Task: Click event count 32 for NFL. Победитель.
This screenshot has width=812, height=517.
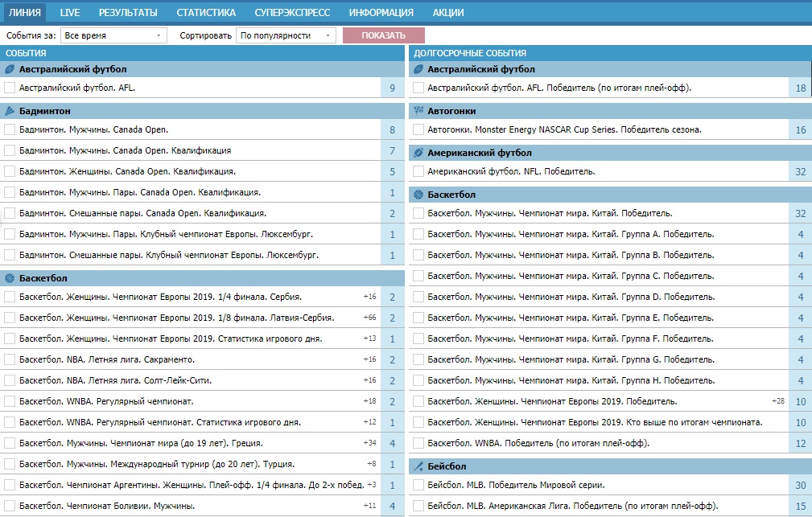Action: (800, 172)
